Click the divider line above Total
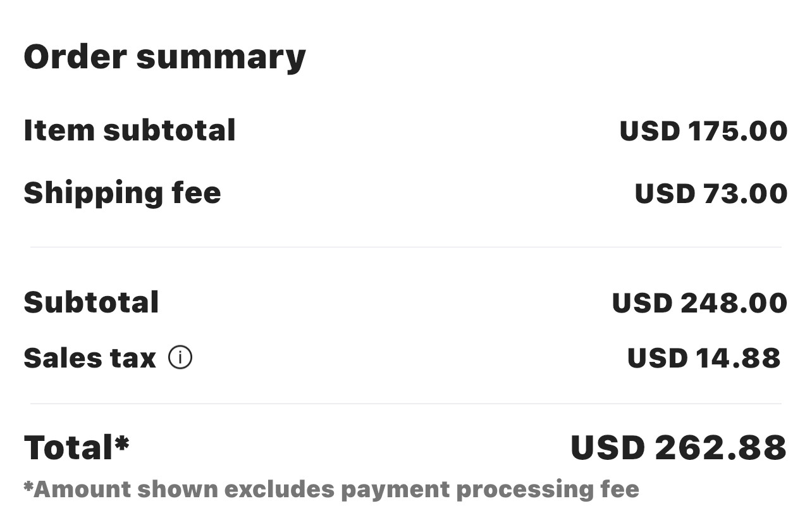 [x=406, y=404]
